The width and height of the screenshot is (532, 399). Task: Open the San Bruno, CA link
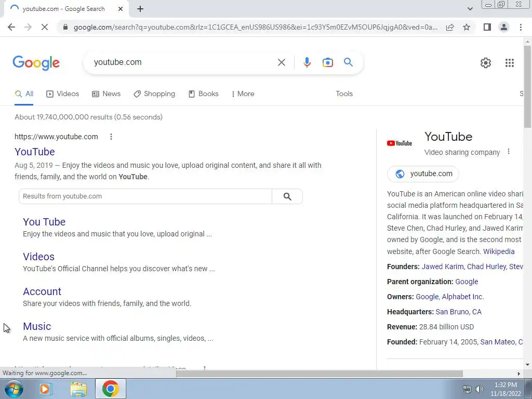click(x=458, y=312)
